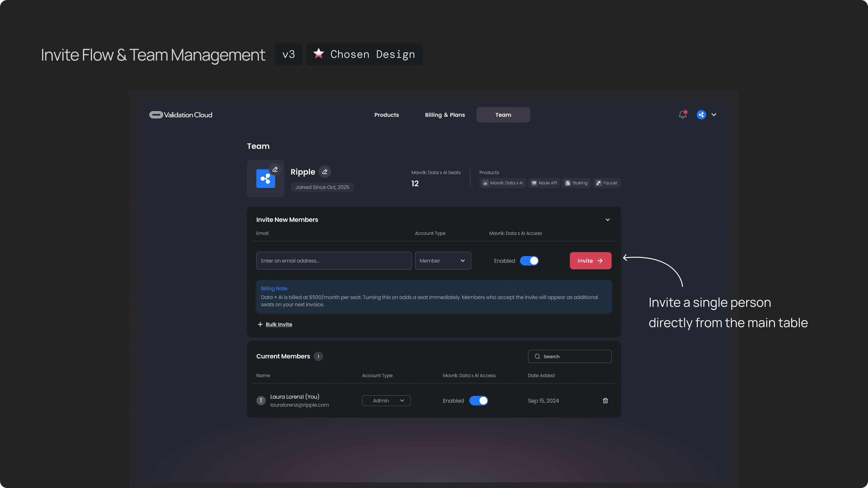Image resolution: width=868 pixels, height=488 pixels.
Task: Toggle Data x AI access for new invite
Action: click(x=529, y=261)
